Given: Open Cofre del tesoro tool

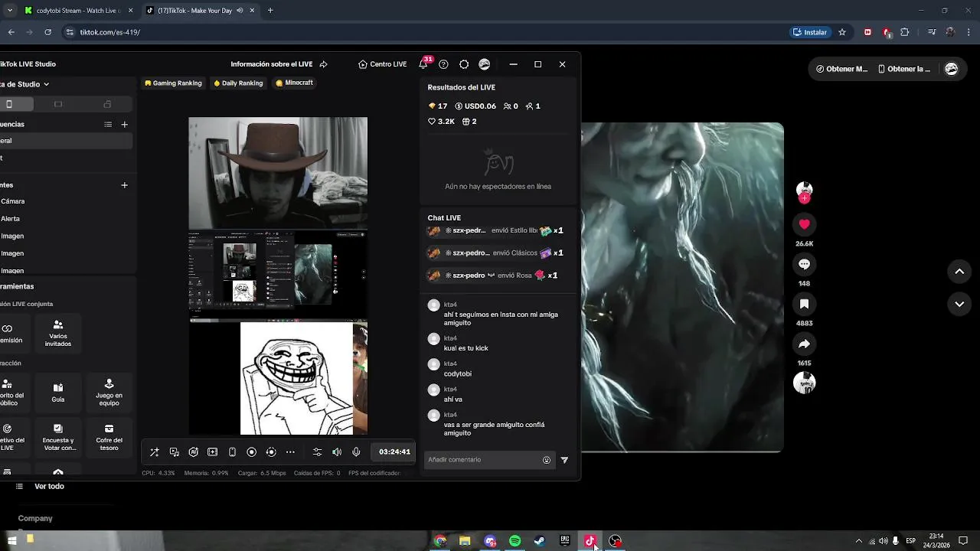Looking at the screenshot, I should 109,437.
